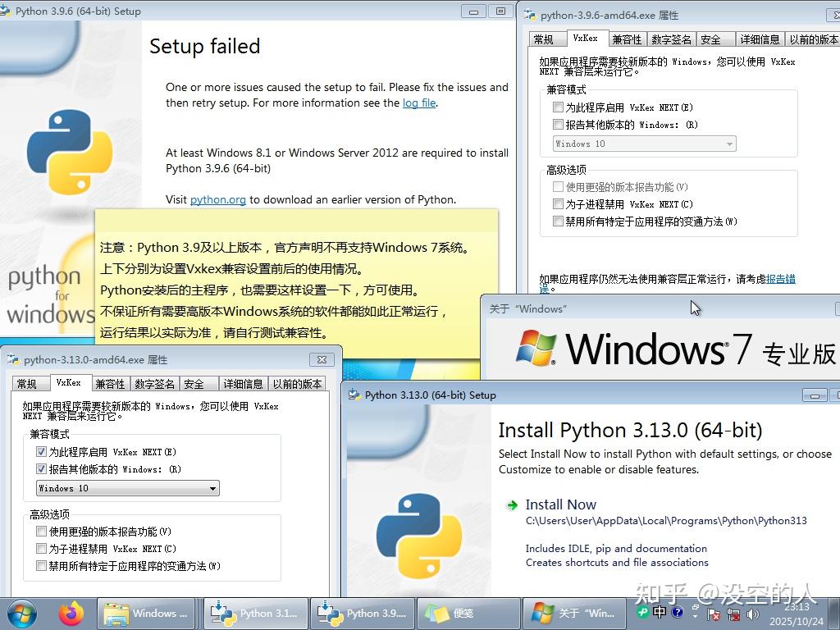Close the python-3.13.0-amd64.exe properties dialog
This screenshot has width=840, height=630.
point(322,359)
